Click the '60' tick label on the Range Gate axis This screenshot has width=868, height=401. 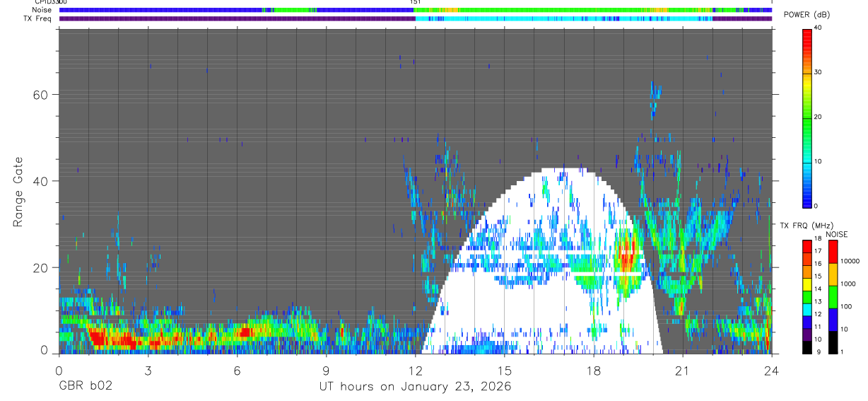click(x=41, y=95)
